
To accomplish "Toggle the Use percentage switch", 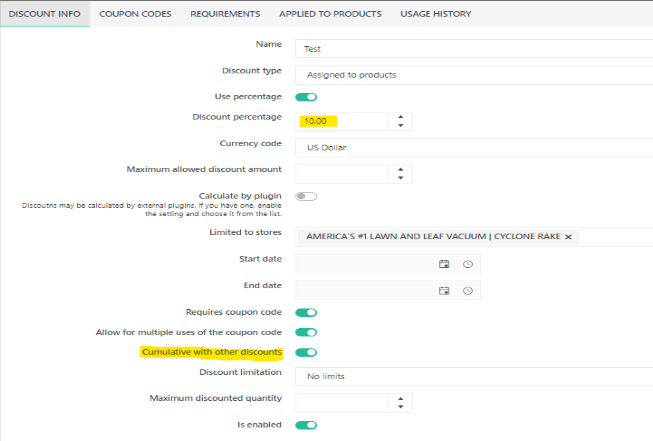I will click(x=306, y=97).
